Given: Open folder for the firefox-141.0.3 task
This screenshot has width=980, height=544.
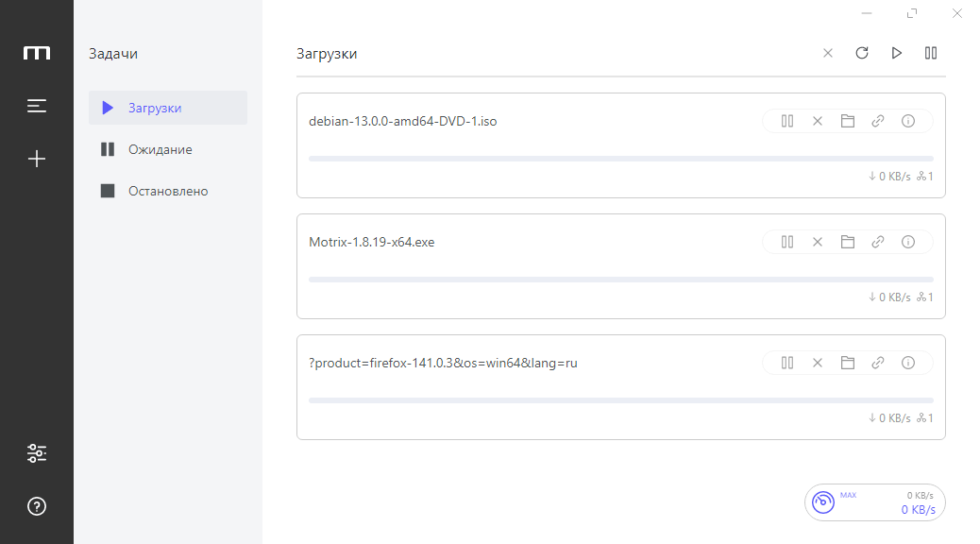Looking at the screenshot, I should click(848, 363).
